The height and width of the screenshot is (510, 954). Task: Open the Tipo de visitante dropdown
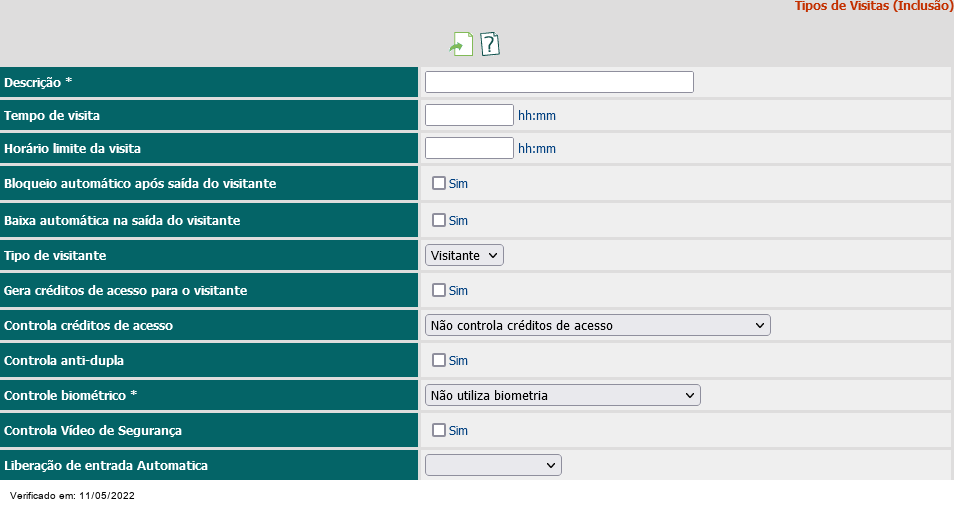coord(464,256)
